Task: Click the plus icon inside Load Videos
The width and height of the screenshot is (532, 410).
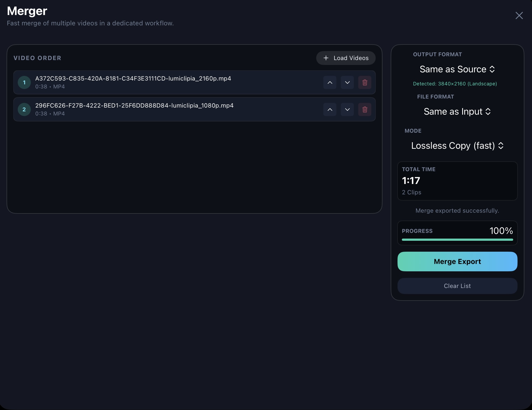Action: [326, 58]
